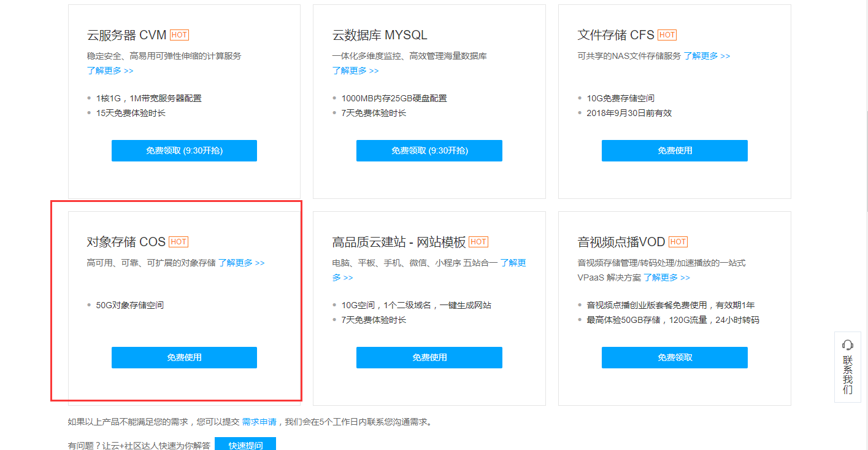Click the HOT badge beside 对象存储 COS
This screenshot has height=450, width=868.
tap(179, 242)
